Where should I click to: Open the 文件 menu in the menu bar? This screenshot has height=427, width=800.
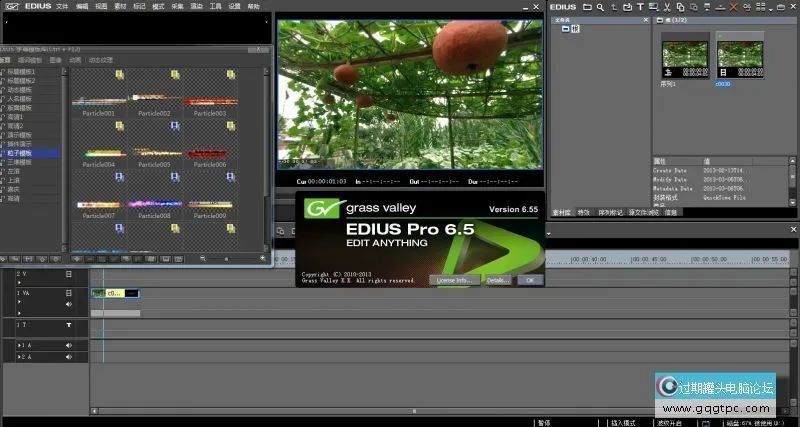62,7
